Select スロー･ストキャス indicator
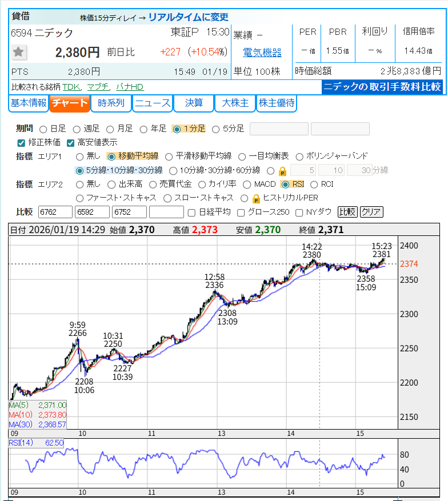Screen dimensions: 448x501 coord(167,198)
